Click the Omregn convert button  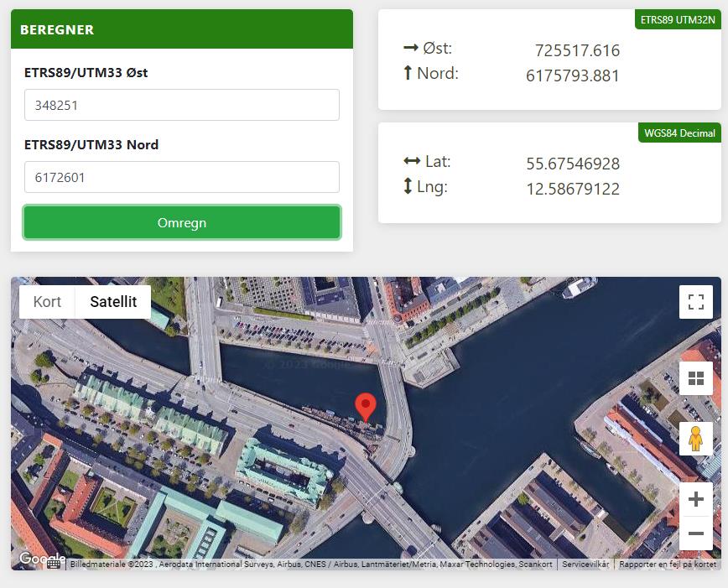(182, 222)
